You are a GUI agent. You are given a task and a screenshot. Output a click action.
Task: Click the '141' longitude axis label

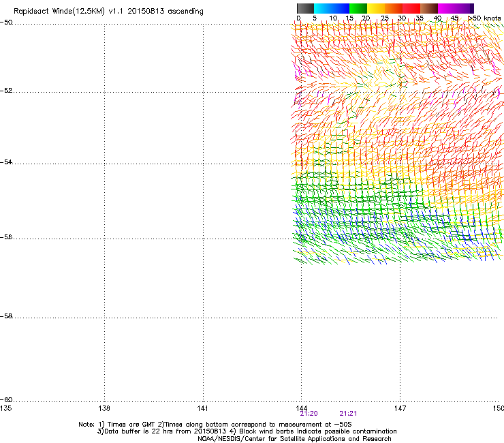202,408
